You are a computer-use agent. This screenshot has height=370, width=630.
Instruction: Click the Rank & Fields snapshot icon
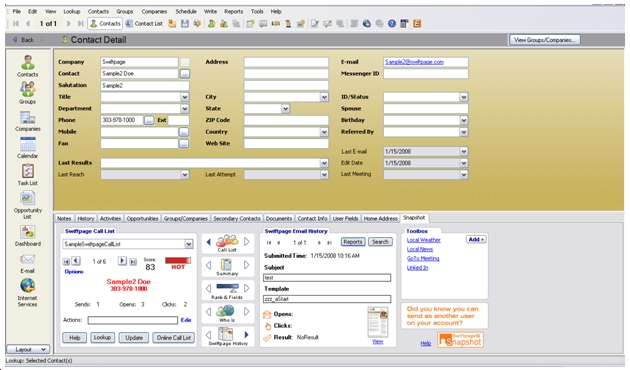(227, 291)
